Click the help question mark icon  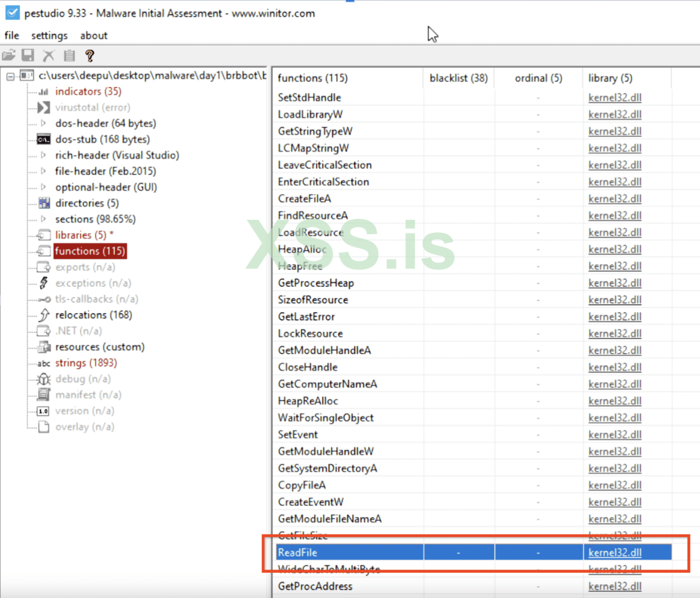[90, 55]
